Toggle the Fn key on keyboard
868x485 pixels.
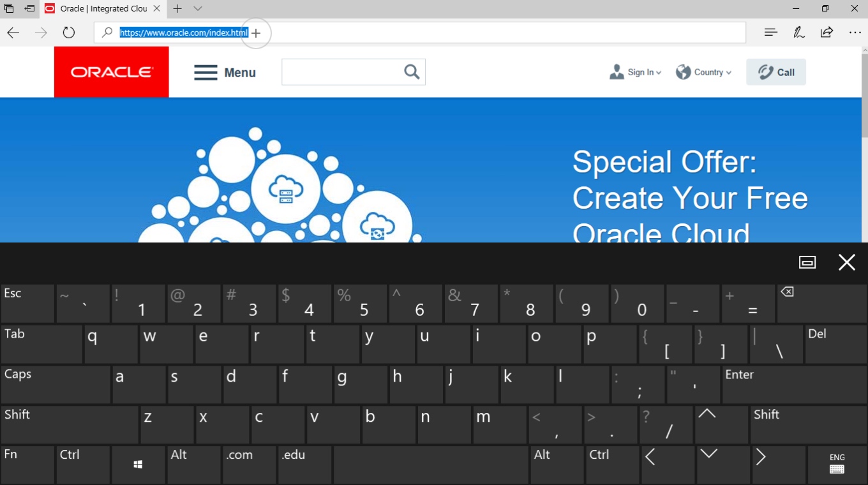click(27, 465)
